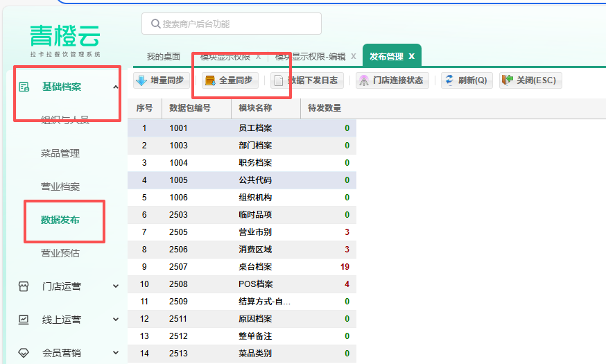Click the 会员营销 diamond icon in sidebar
The width and height of the screenshot is (606, 364).
(x=24, y=353)
